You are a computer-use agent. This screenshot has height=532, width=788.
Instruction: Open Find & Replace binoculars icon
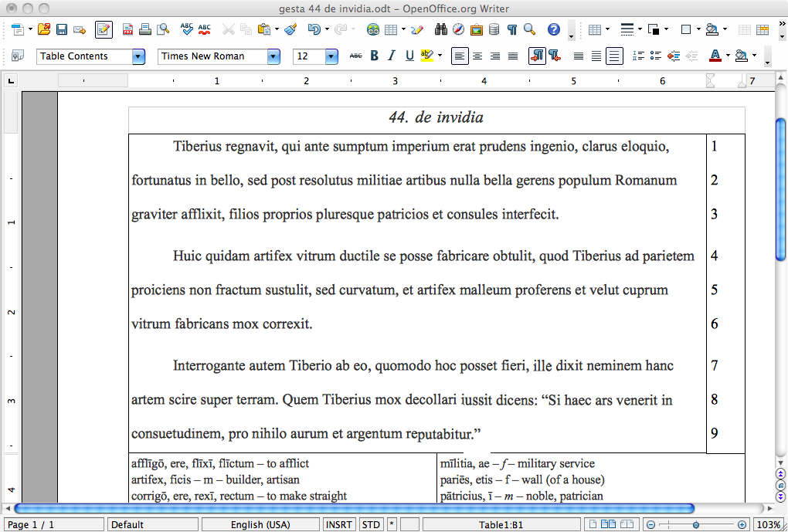[x=441, y=29]
